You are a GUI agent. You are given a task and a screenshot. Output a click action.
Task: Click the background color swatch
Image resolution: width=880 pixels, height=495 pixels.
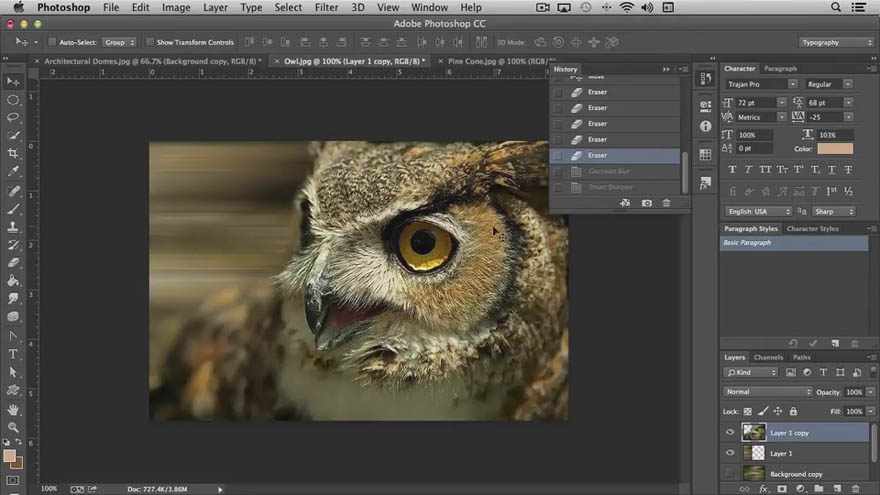point(19,464)
